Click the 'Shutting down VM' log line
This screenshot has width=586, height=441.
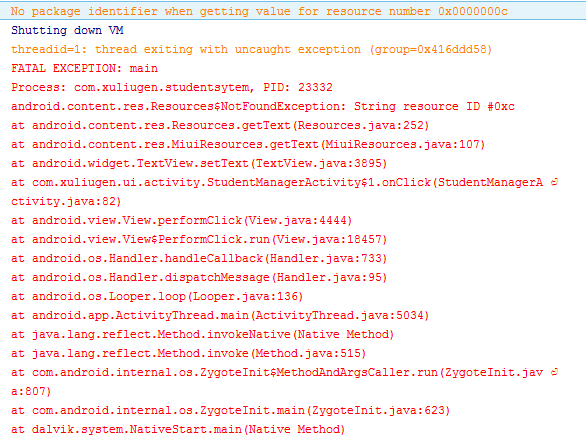(x=67, y=30)
